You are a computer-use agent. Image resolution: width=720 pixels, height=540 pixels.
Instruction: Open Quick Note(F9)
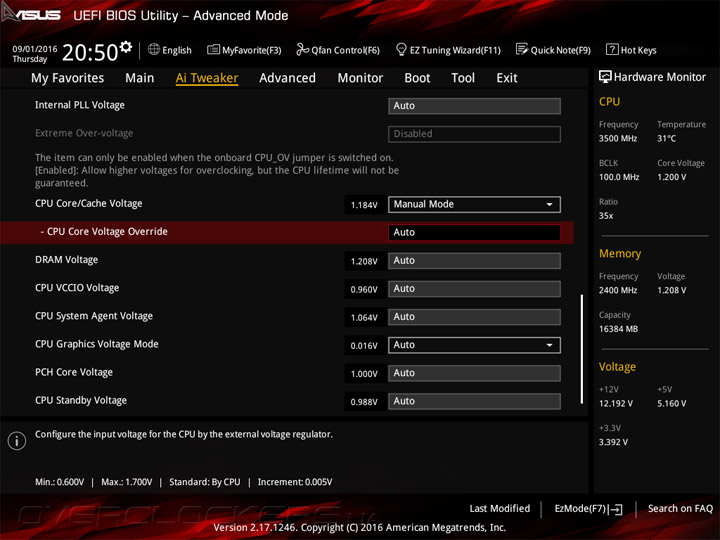pos(553,50)
